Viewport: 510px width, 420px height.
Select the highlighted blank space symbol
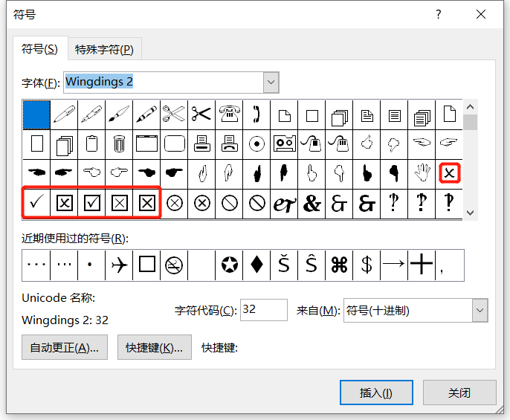[36, 114]
